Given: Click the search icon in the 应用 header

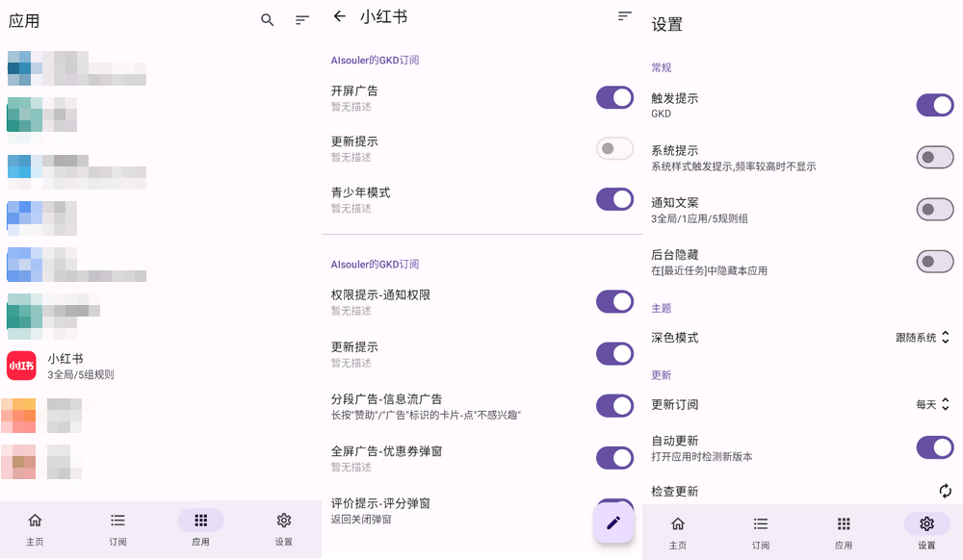Looking at the screenshot, I should [268, 20].
